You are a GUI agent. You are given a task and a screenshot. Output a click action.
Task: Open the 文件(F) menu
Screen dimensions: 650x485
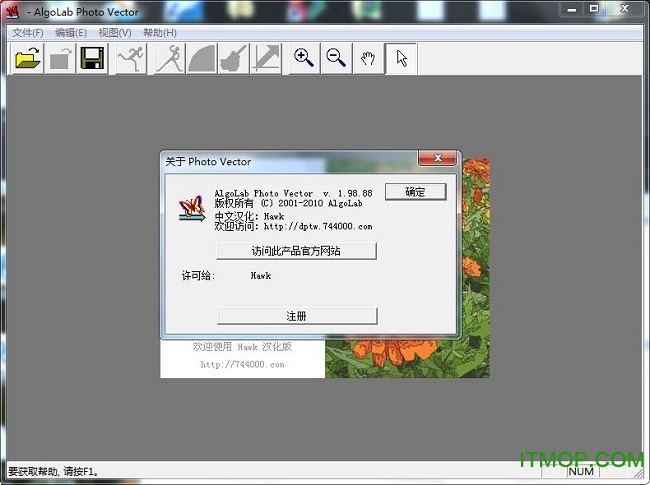click(x=28, y=33)
